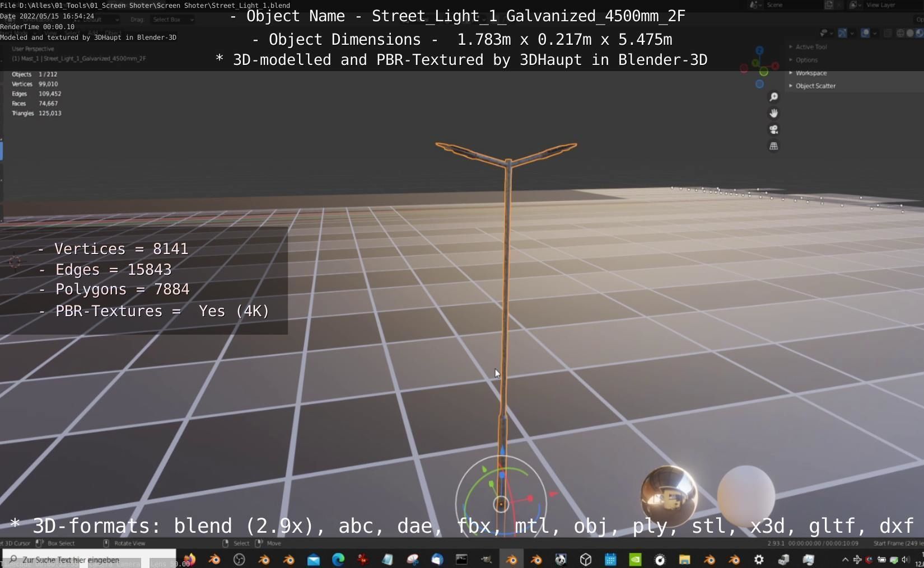Open gizmo options dropdown arrow
The height and width of the screenshot is (568, 924).
(x=852, y=33)
